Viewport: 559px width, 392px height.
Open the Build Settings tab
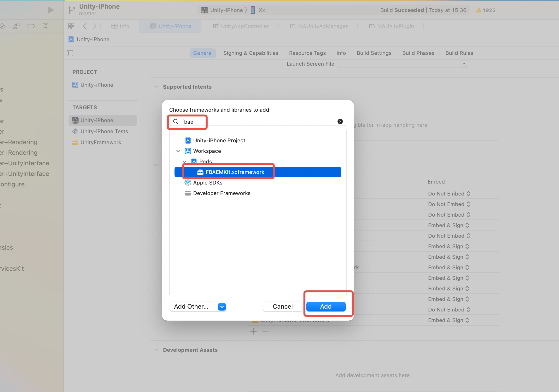374,53
